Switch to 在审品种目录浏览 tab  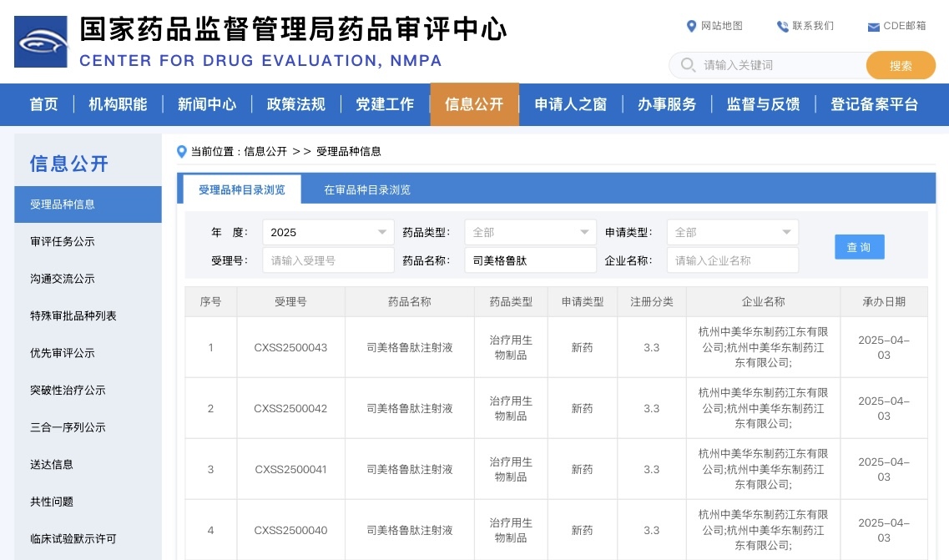367,189
